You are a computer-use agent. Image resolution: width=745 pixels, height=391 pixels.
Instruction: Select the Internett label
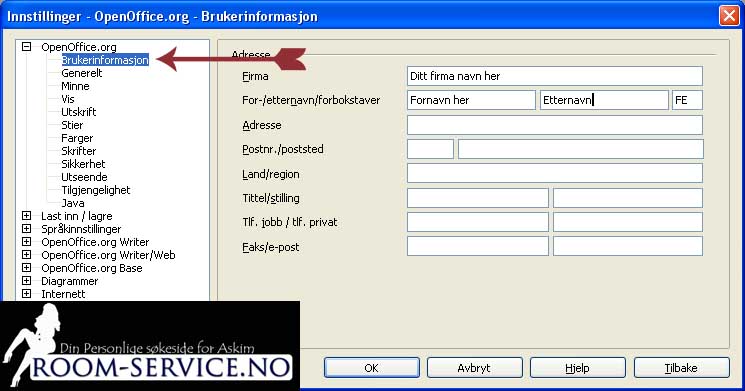[63, 294]
